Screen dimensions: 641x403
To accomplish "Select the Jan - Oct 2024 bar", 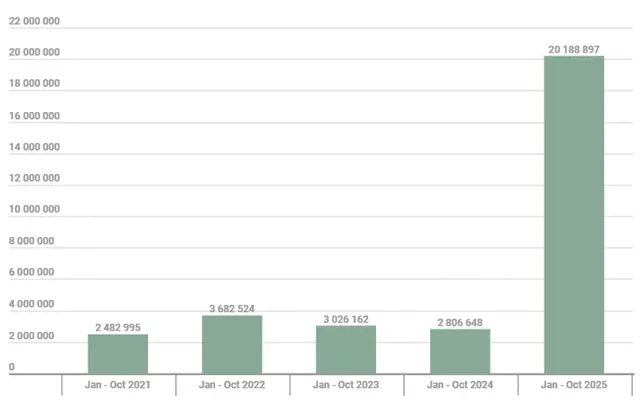I will pos(460,351).
